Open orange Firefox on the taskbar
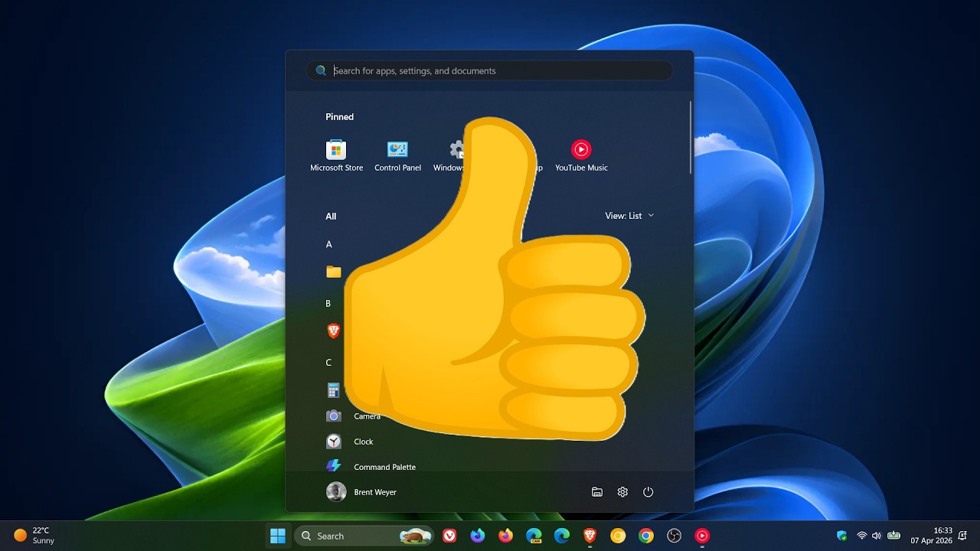 (x=505, y=536)
